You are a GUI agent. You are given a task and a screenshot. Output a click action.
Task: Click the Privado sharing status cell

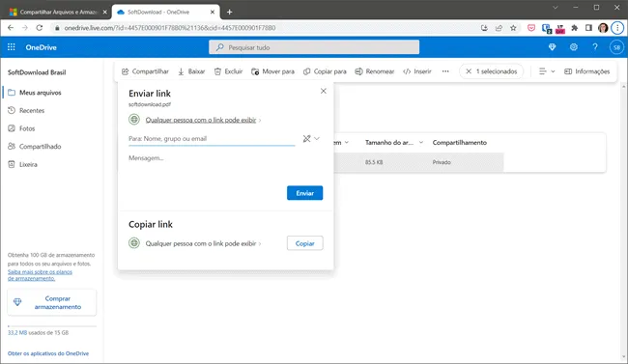[442, 162]
